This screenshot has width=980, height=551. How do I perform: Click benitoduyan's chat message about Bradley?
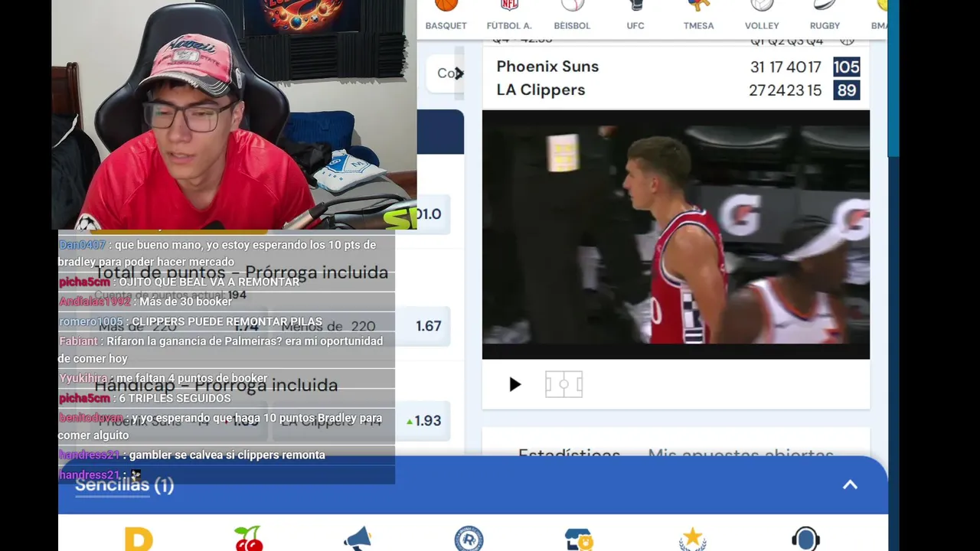(227, 426)
